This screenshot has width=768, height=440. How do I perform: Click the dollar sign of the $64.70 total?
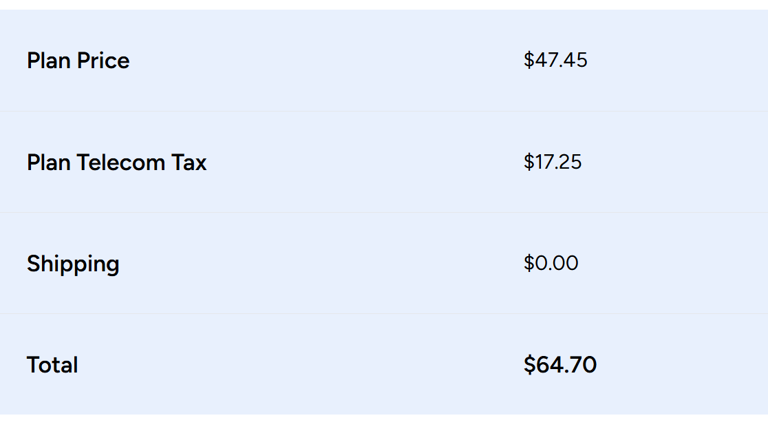point(529,365)
